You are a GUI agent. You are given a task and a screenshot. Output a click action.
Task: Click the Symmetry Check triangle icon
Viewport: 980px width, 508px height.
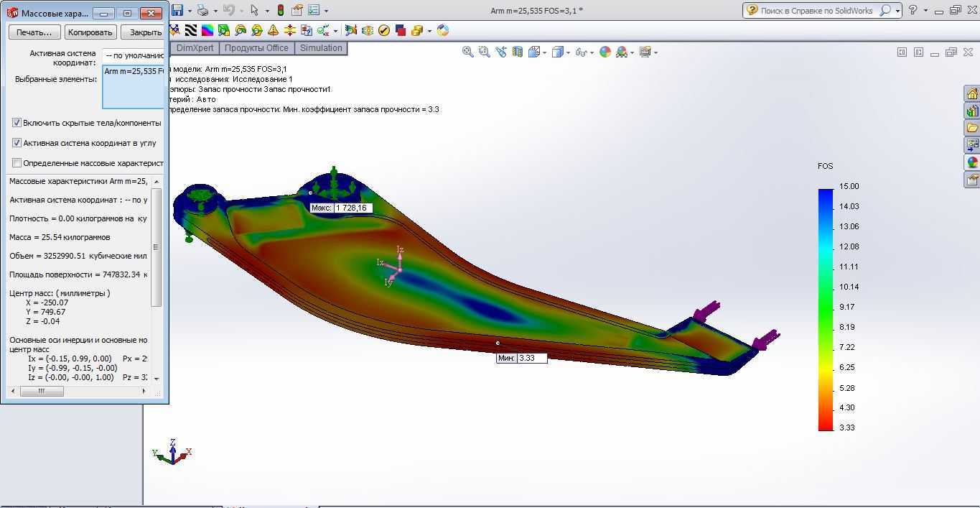tap(273, 30)
